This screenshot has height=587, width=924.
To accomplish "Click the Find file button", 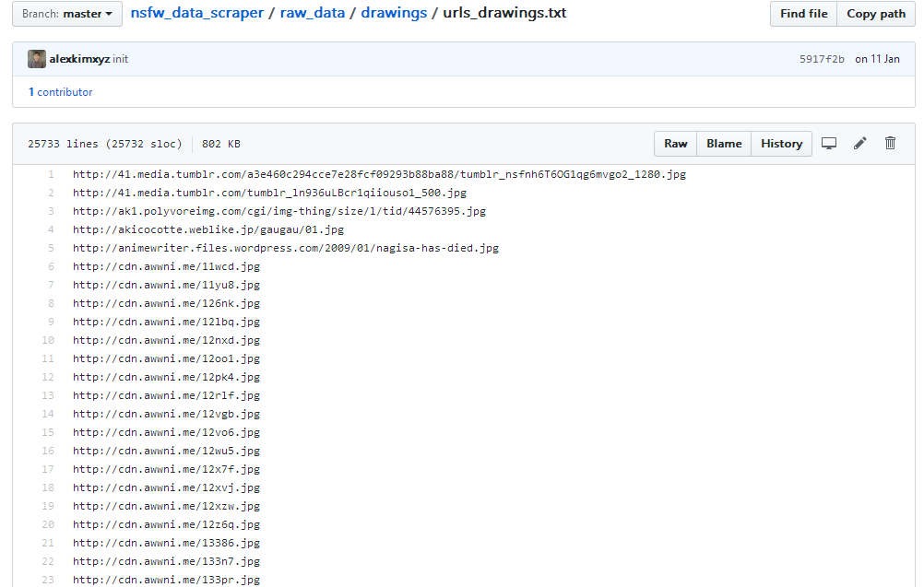I will tap(803, 14).
